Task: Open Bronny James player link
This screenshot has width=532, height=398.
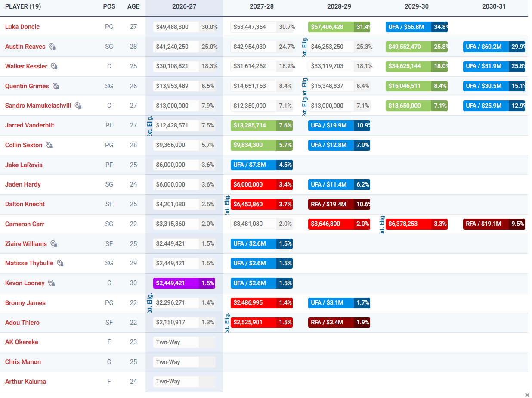Action: tap(25, 303)
